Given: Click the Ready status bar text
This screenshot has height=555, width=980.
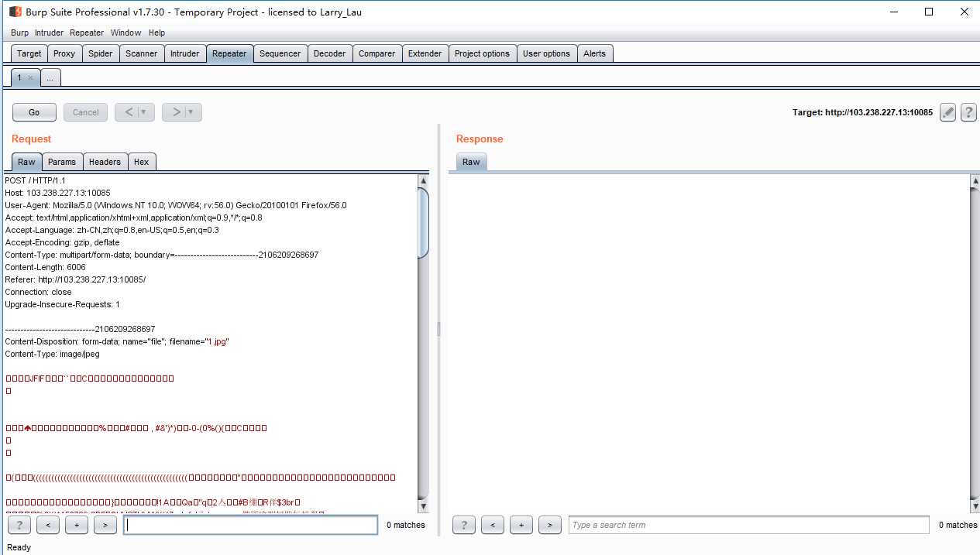Looking at the screenshot, I should point(19,547).
